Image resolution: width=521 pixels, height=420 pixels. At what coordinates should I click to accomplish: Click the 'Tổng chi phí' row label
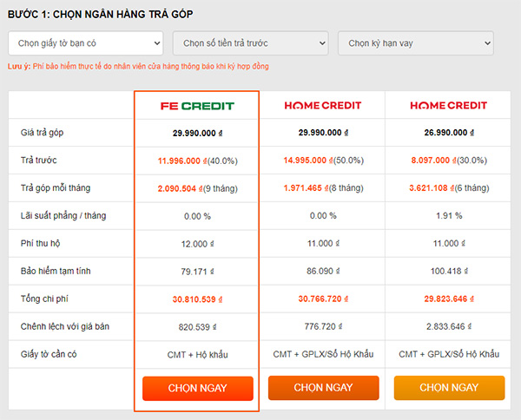pos(44,299)
